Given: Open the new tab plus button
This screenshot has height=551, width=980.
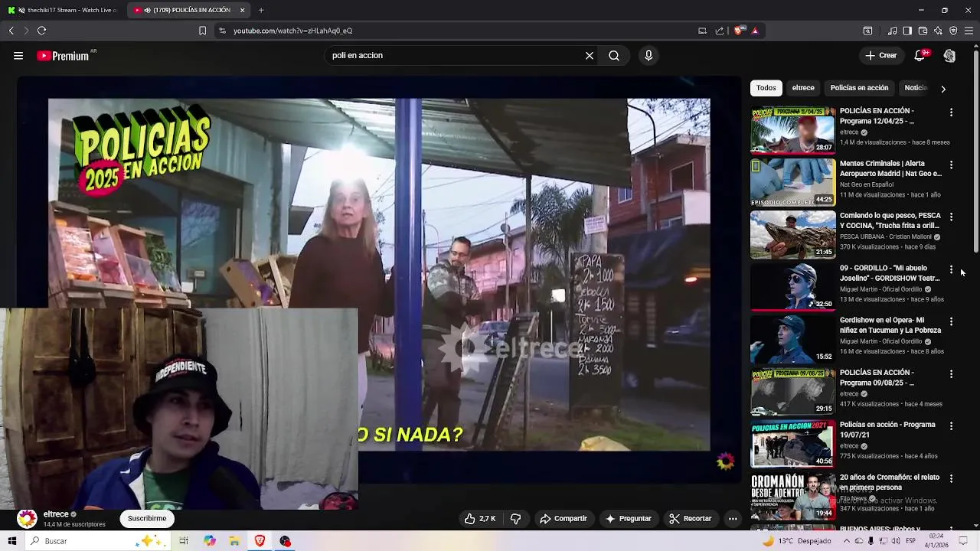Looking at the screenshot, I should (x=261, y=10).
